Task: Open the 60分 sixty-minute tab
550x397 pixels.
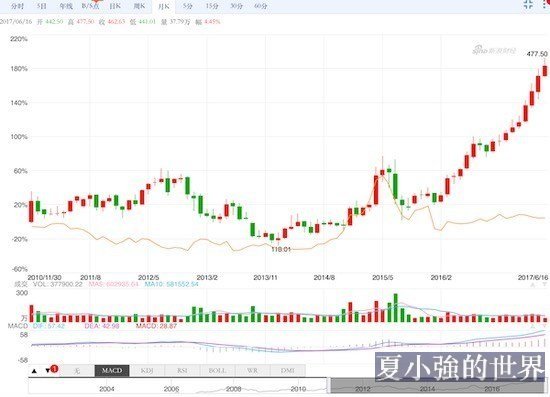Action: (x=260, y=6)
